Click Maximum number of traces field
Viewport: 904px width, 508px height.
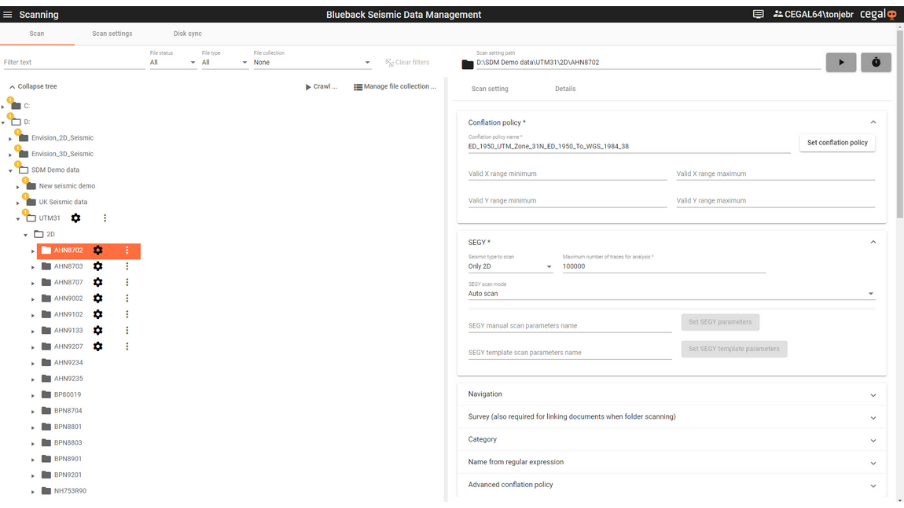tap(664, 266)
